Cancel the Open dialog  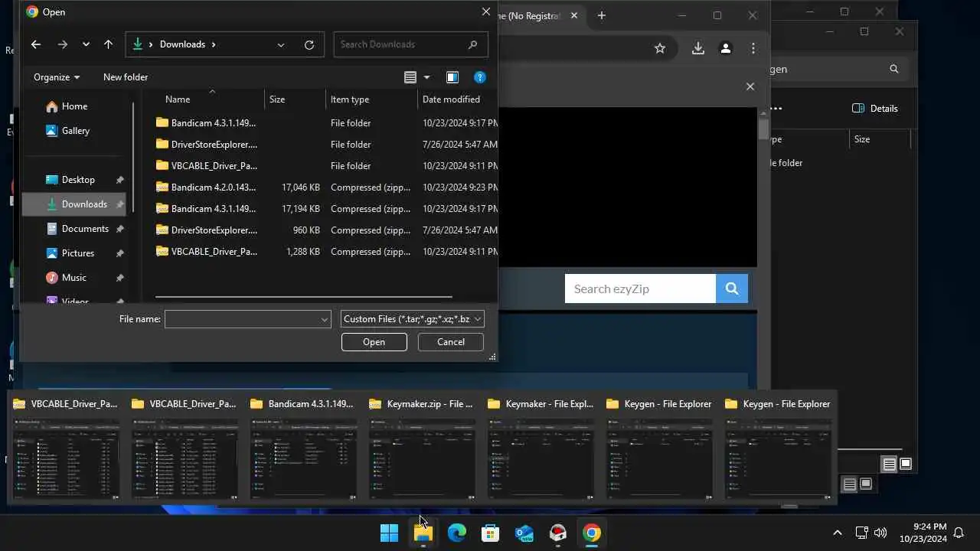(451, 342)
